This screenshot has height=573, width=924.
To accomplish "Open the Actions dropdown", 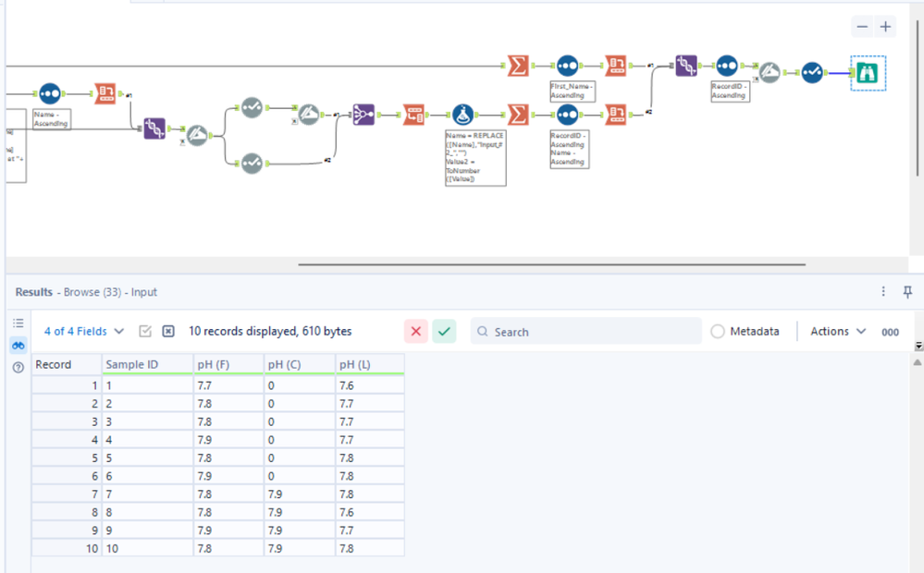I will click(x=837, y=332).
